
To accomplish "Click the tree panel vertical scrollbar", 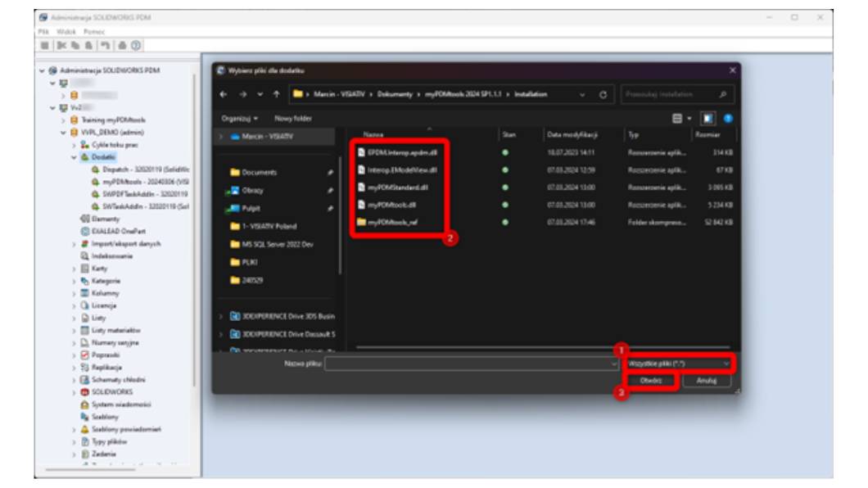I will [x=194, y=229].
